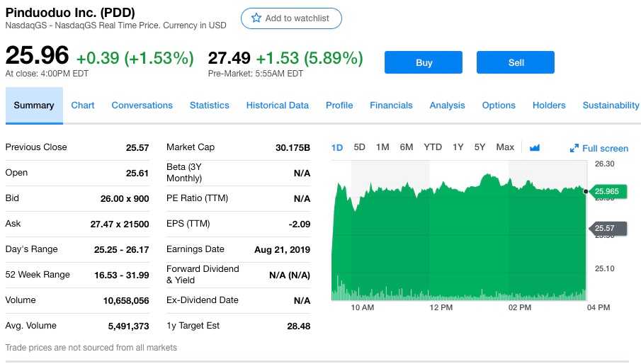Image resolution: width=641 pixels, height=364 pixels.
Task: View the Holders tab
Action: tap(549, 106)
